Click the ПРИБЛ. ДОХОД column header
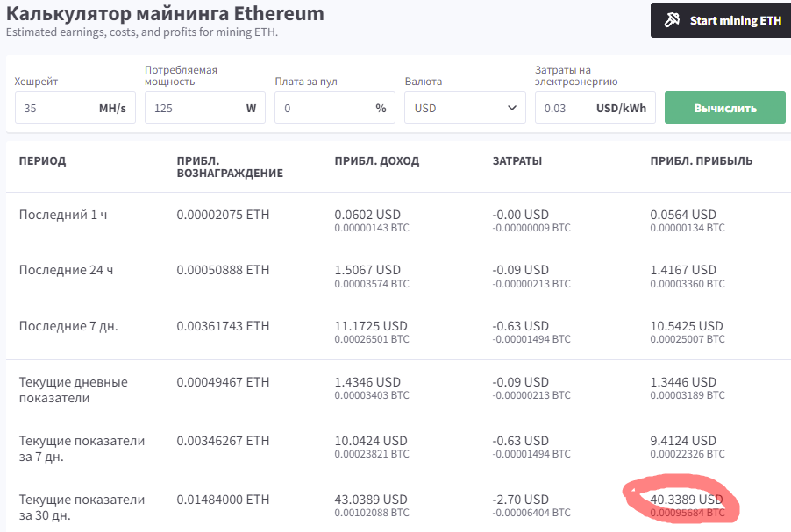 377,161
